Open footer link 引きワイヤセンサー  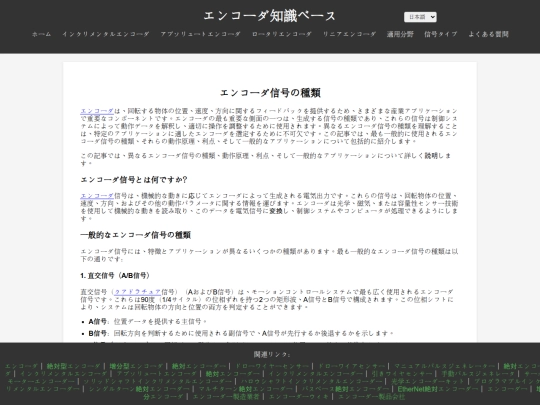[402, 374]
